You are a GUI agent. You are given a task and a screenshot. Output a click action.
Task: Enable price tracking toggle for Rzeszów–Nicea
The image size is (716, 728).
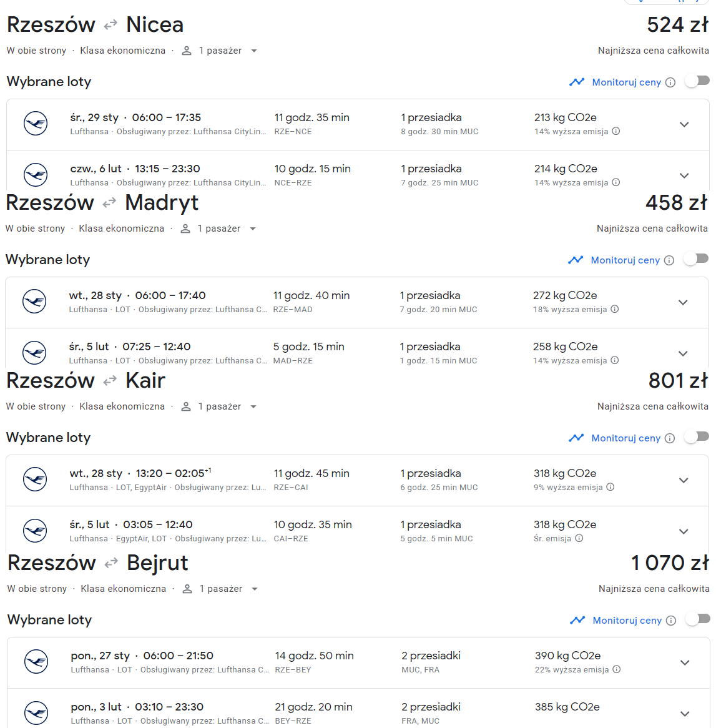[697, 81]
